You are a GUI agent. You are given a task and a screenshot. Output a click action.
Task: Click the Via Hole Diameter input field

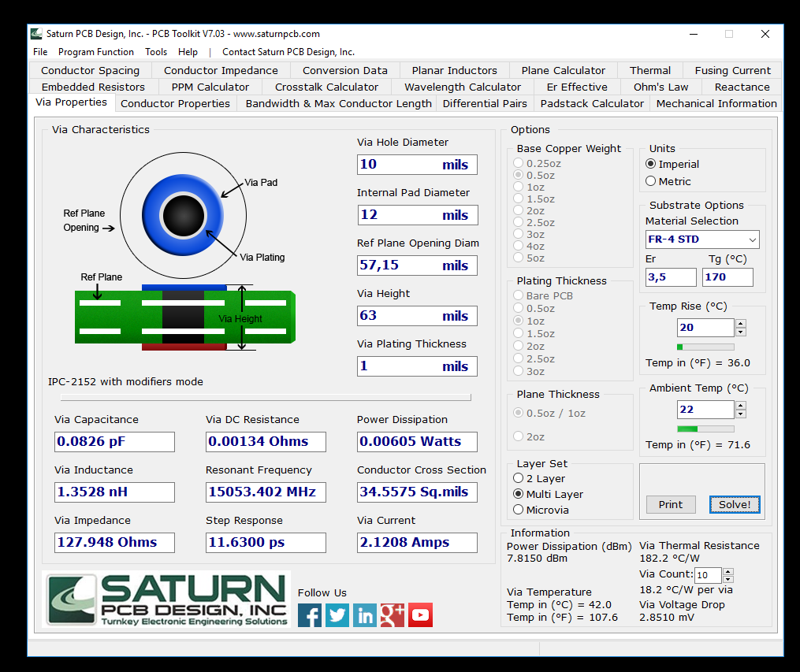[x=418, y=165]
